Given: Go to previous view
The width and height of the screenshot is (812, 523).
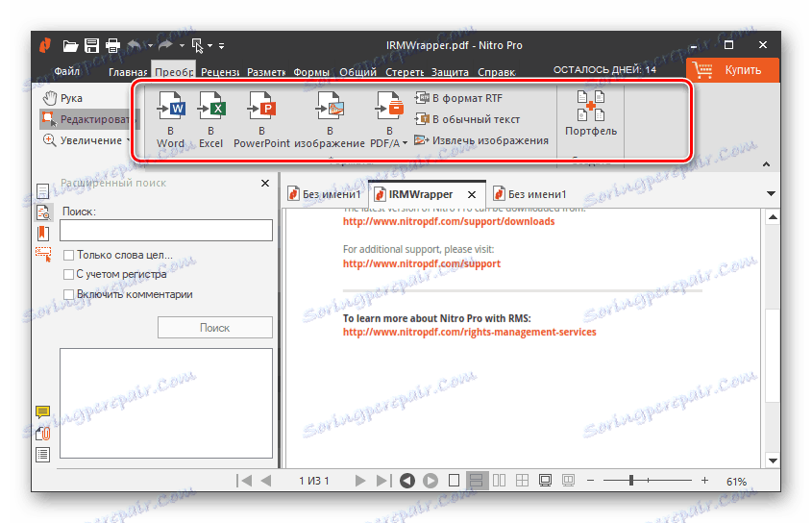Looking at the screenshot, I should pyautogui.click(x=407, y=481).
